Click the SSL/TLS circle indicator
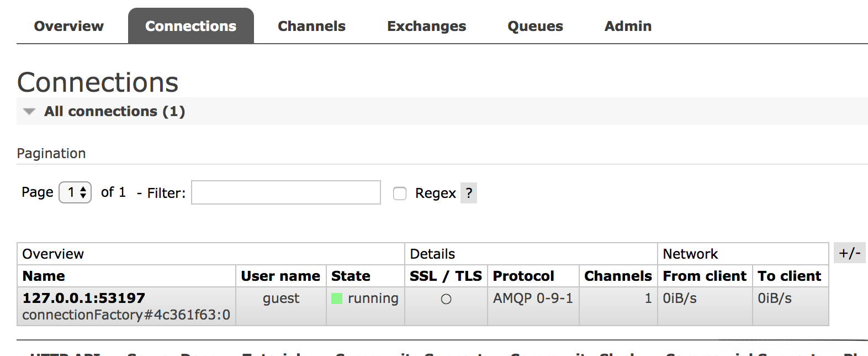The image size is (868, 356). click(446, 299)
